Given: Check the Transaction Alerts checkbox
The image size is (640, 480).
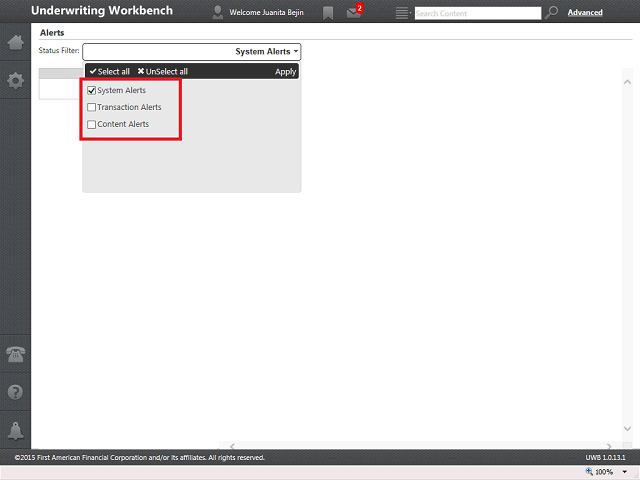Looking at the screenshot, I should pyautogui.click(x=91, y=107).
